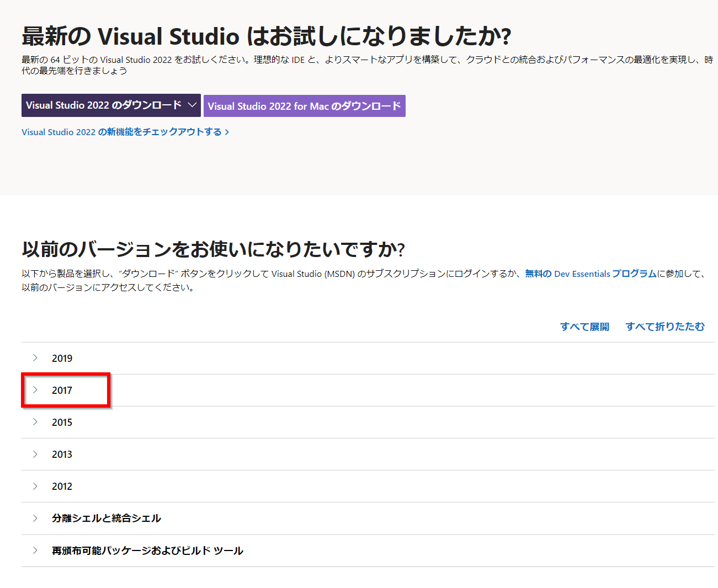Open the dropdown arrow on Visual Studio 2022 download
This screenshot has height=588, width=718.
(x=192, y=105)
